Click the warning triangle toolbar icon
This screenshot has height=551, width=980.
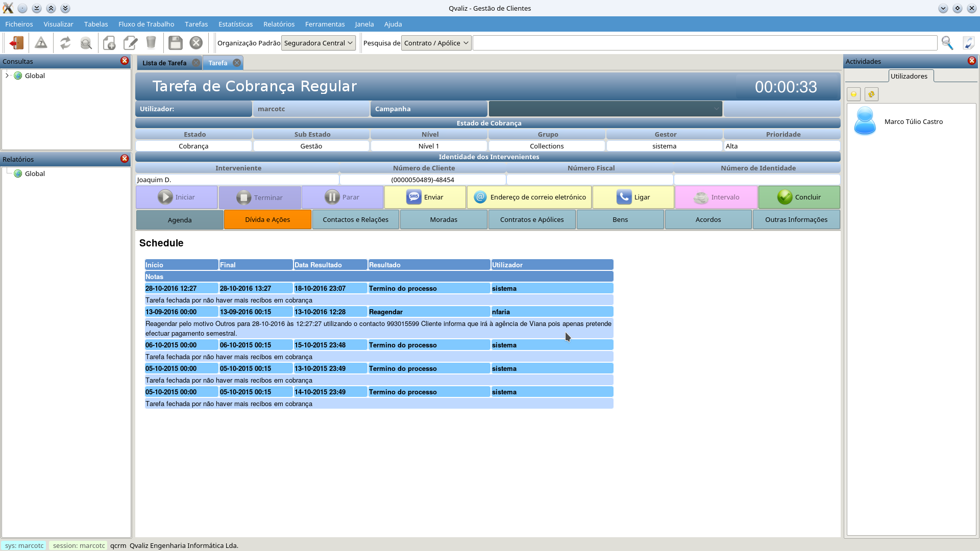tap(41, 43)
